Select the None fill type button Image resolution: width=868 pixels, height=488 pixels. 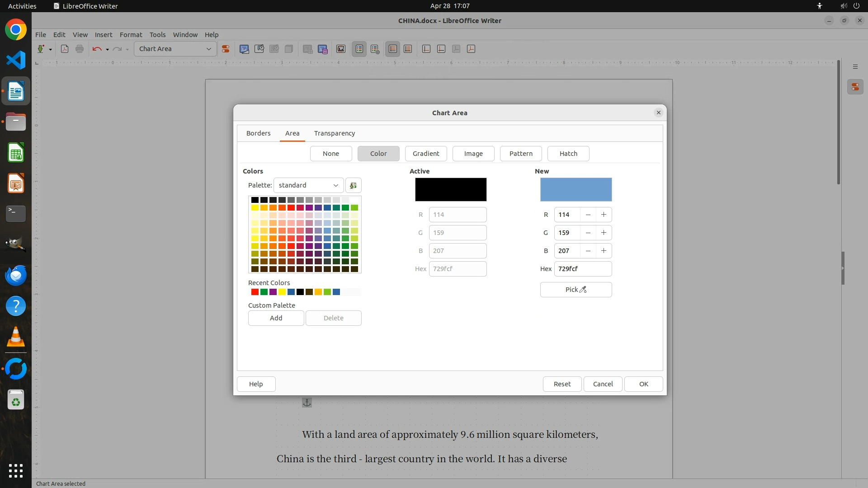point(330,154)
